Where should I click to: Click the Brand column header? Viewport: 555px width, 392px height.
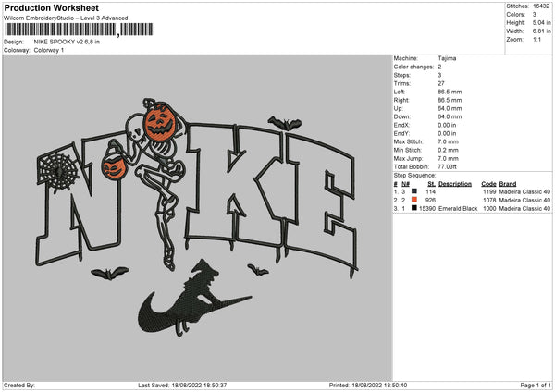click(x=508, y=184)
